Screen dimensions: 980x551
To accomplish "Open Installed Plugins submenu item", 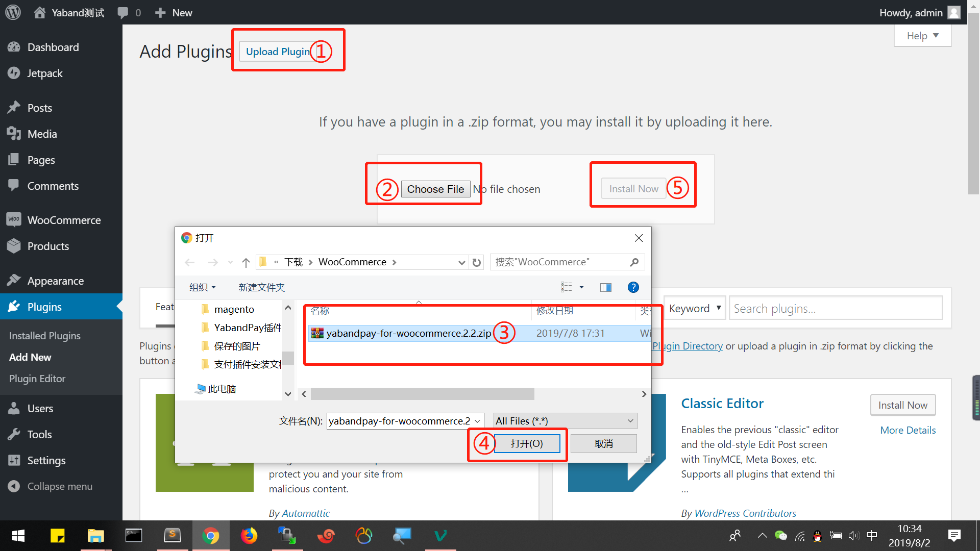I will click(x=45, y=336).
